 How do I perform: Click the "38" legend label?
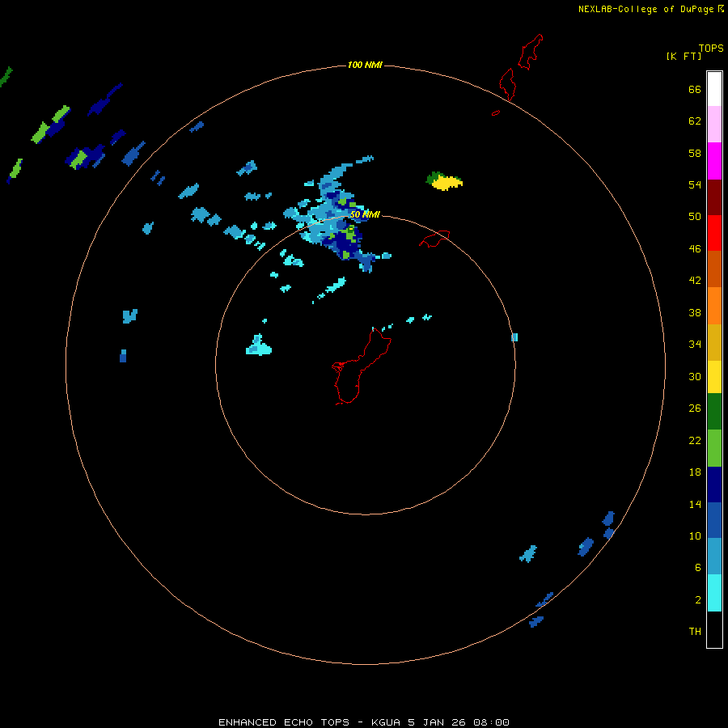coord(695,312)
